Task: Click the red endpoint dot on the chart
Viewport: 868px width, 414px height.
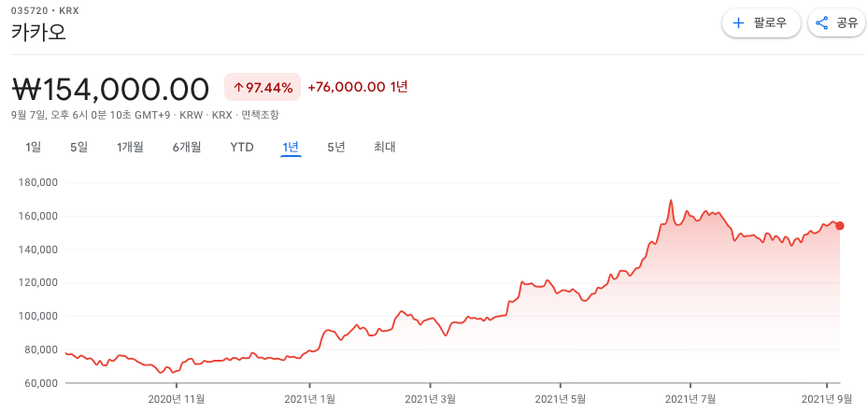Action: [840, 225]
